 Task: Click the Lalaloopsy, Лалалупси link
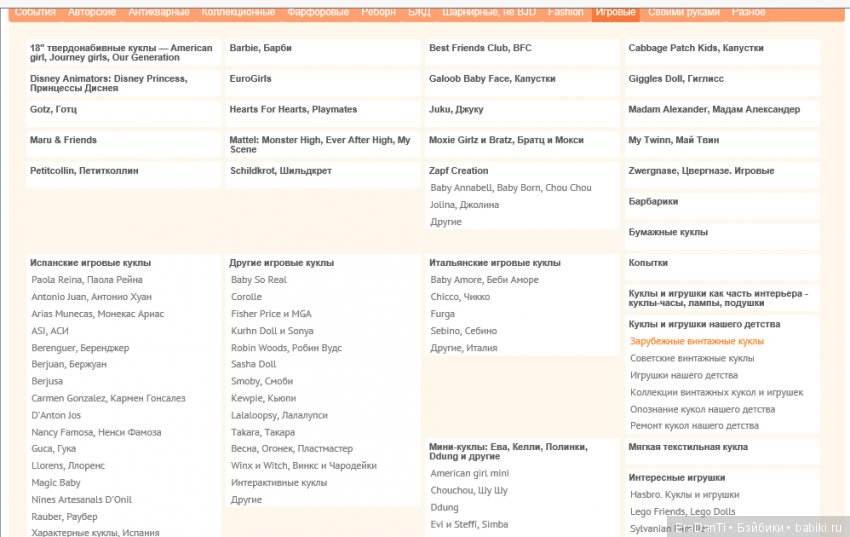(x=279, y=415)
